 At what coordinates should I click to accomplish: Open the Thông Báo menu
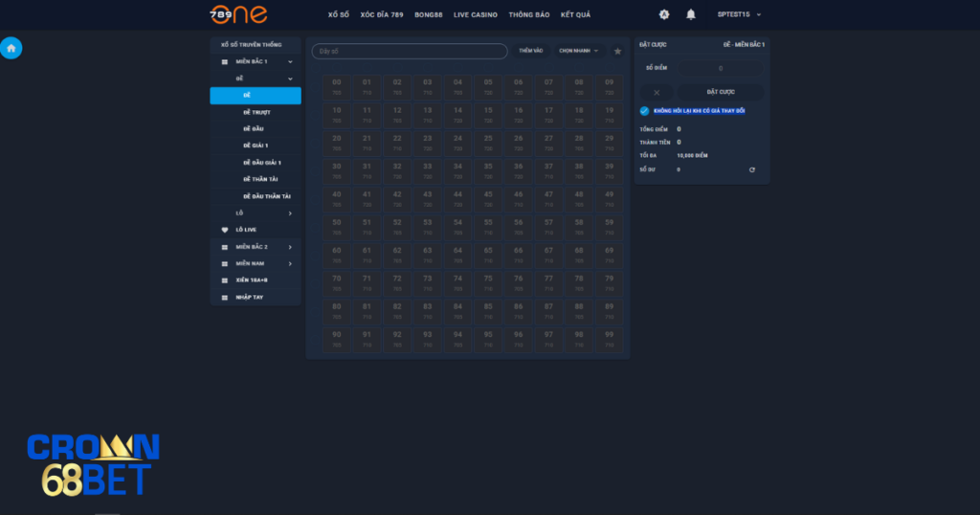(529, 14)
